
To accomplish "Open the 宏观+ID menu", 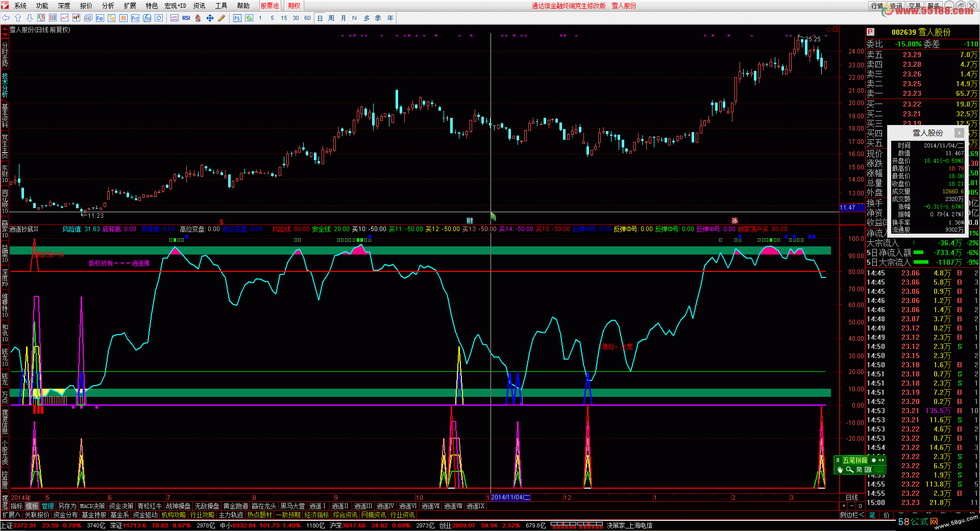I will tap(175, 6).
